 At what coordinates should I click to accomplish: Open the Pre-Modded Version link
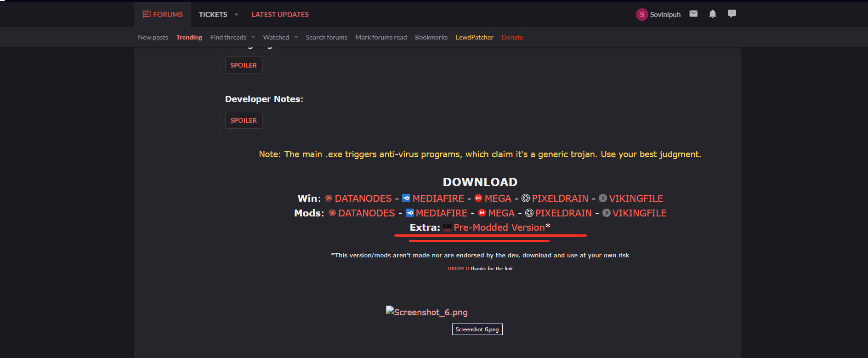[x=499, y=227]
